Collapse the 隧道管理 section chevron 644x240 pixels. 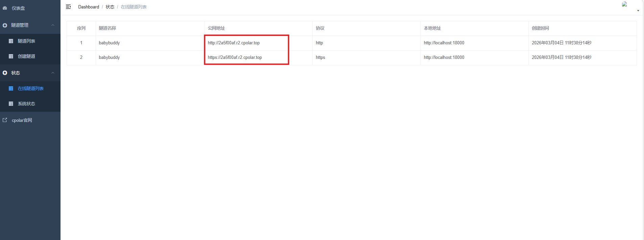53,25
